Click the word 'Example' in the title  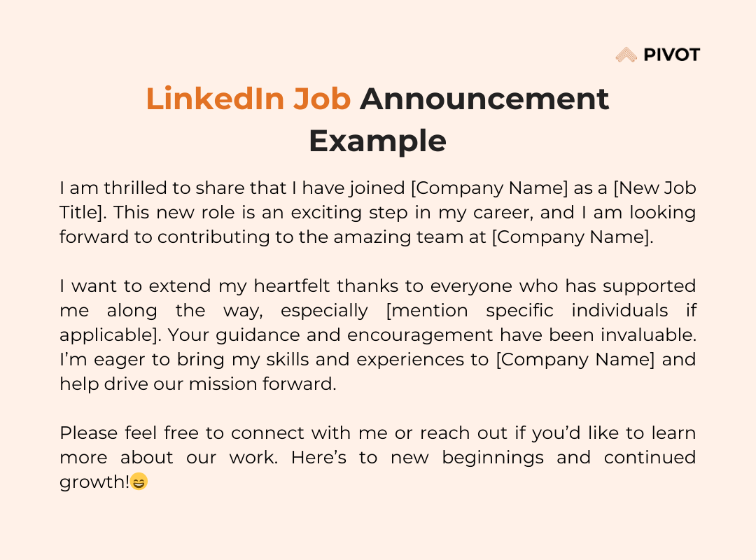tap(377, 141)
